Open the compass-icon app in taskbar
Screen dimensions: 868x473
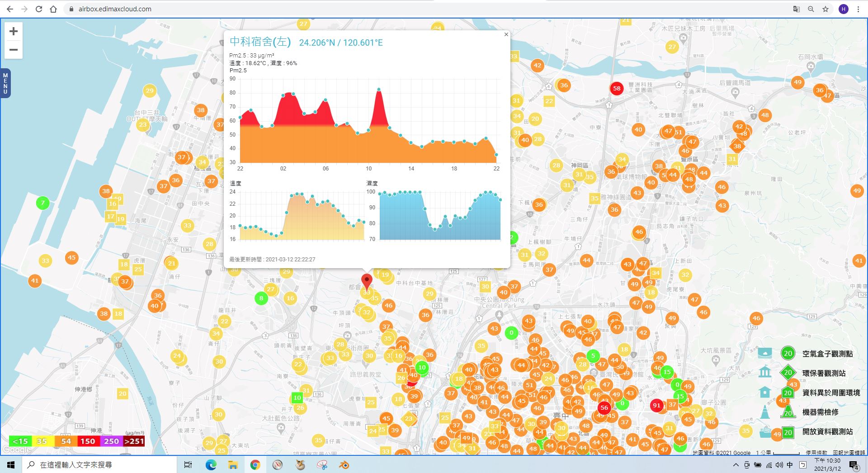pos(278,464)
